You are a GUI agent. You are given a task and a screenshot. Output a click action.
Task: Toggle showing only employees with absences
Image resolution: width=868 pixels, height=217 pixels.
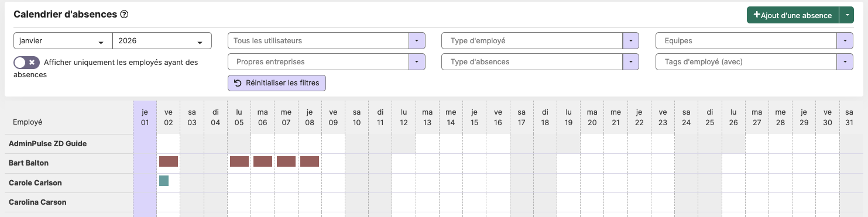pos(26,62)
